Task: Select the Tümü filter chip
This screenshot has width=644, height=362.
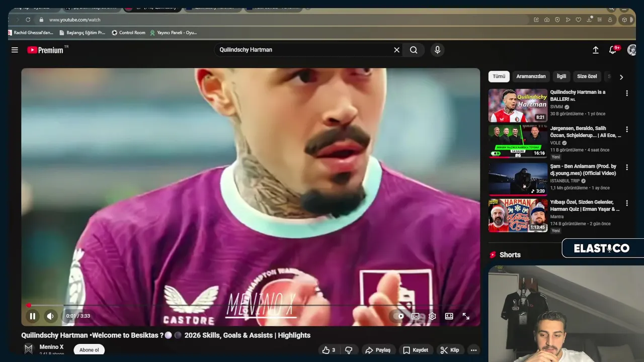Action: [x=499, y=76]
